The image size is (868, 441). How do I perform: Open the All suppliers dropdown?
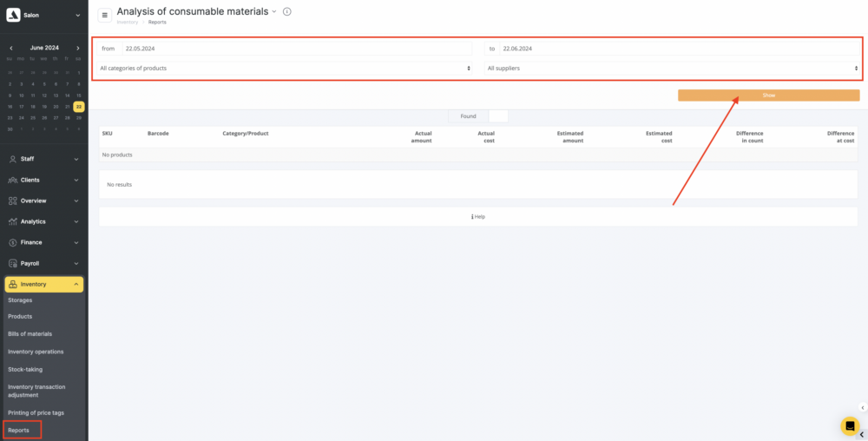[x=672, y=68]
